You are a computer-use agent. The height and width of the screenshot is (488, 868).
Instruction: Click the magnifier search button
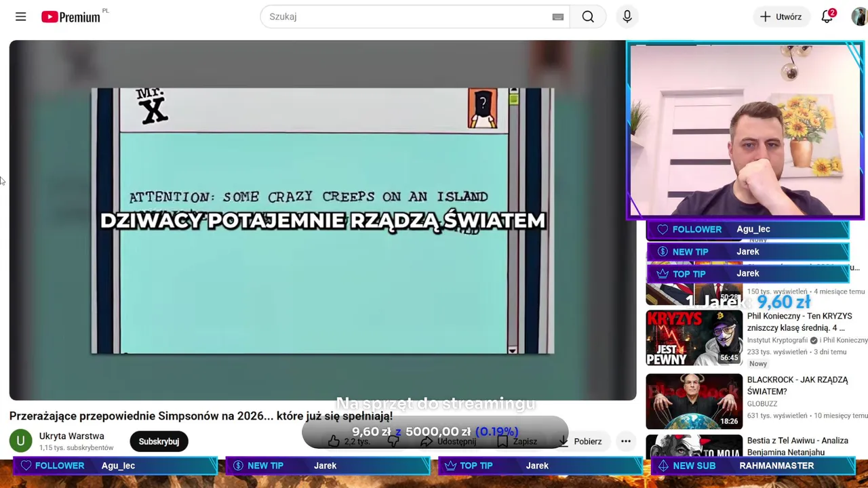click(x=588, y=17)
